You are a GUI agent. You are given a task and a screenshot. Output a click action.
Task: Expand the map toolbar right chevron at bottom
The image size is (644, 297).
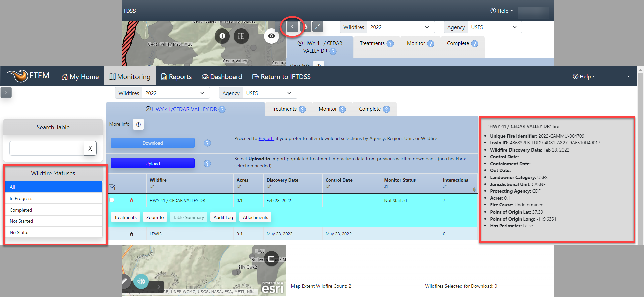pos(159,287)
